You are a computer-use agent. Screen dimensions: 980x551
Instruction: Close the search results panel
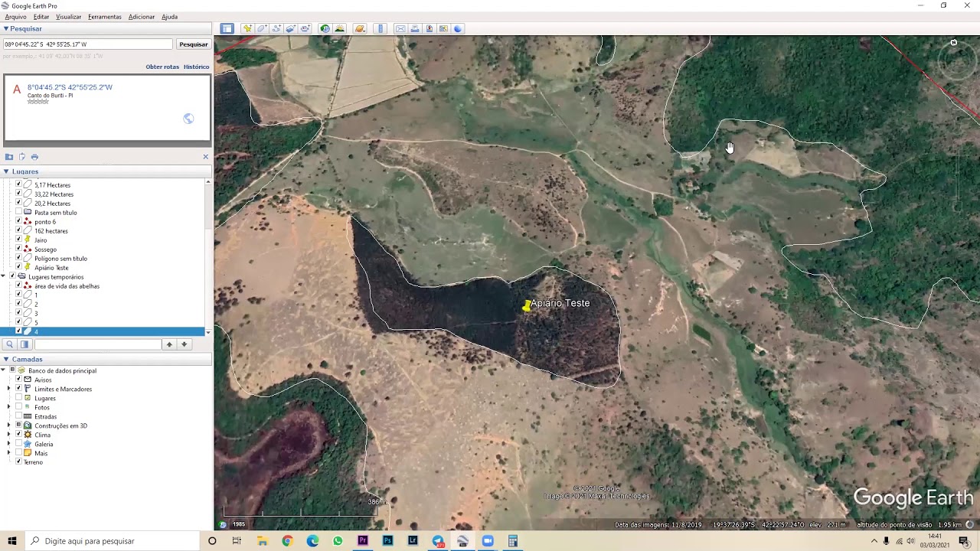point(205,157)
